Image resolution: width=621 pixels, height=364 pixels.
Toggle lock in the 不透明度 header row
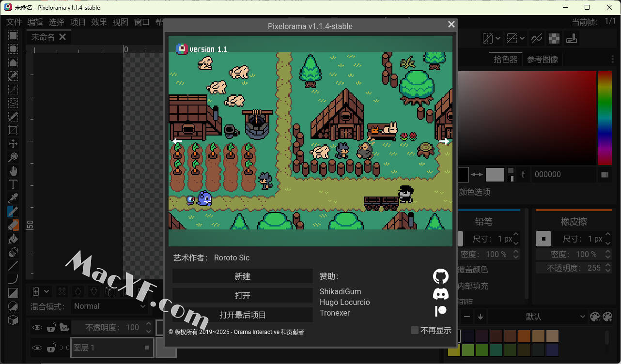[x=51, y=328]
